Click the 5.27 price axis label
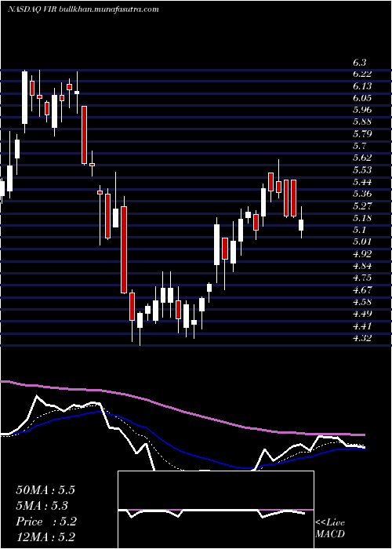392x549 pixels. point(362,205)
